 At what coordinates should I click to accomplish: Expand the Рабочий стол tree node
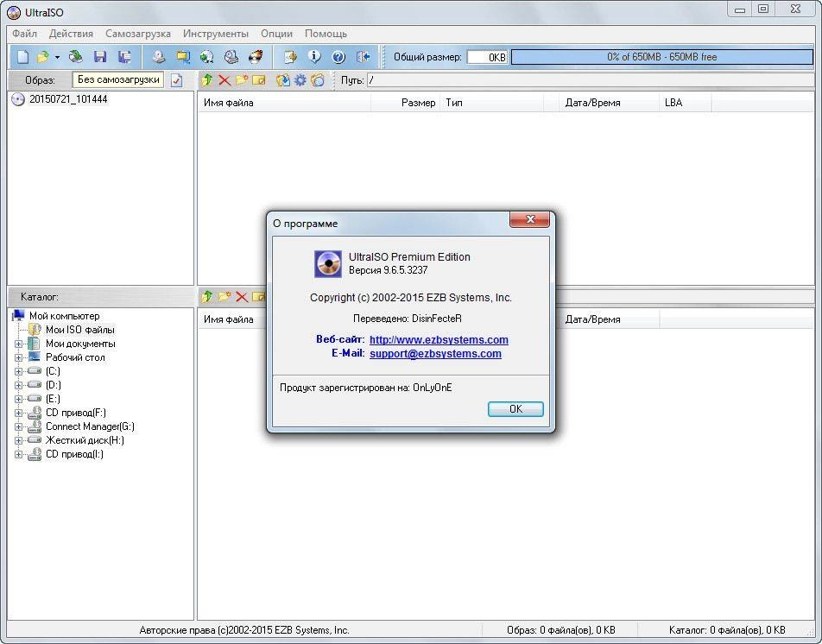pos(18,357)
